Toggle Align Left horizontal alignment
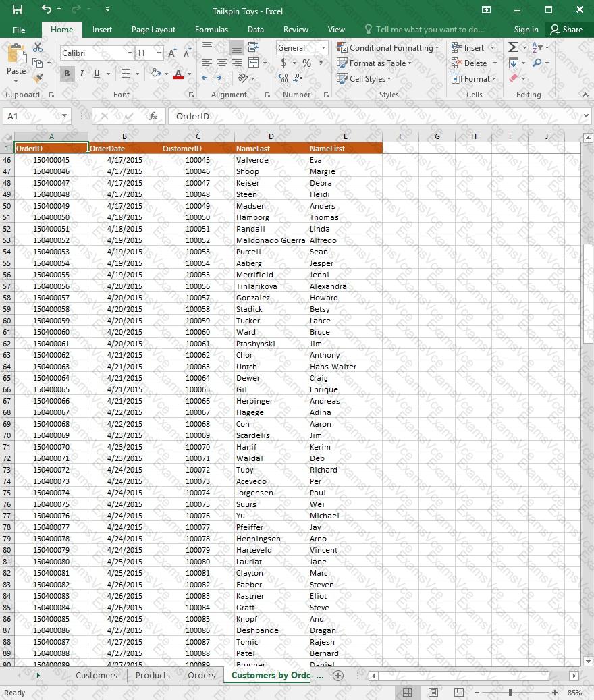594x700 pixels. [x=207, y=63]
